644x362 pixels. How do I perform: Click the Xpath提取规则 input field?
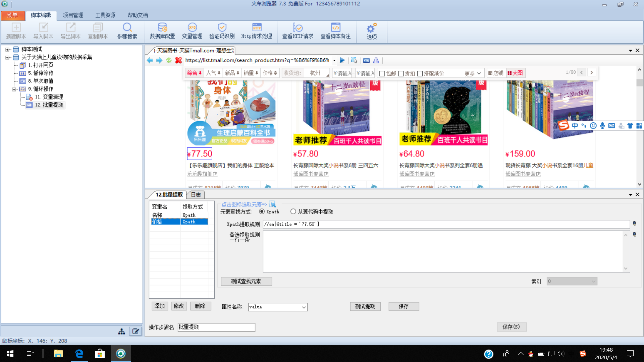pos(446,224)
